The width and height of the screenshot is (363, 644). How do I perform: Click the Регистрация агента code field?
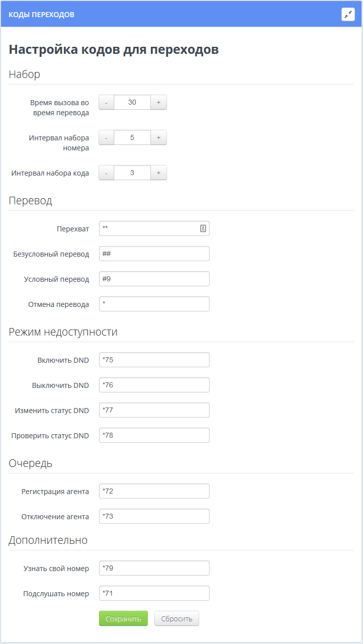point(154,491)
